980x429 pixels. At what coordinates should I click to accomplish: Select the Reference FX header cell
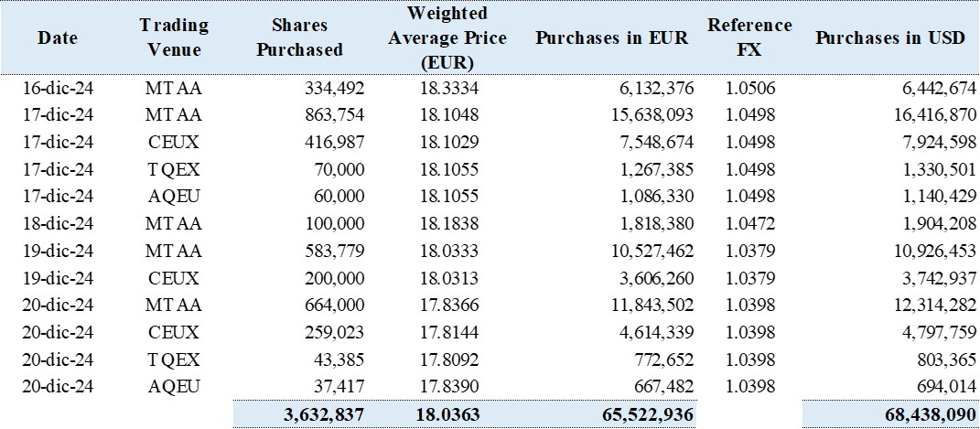coord(749,38)
